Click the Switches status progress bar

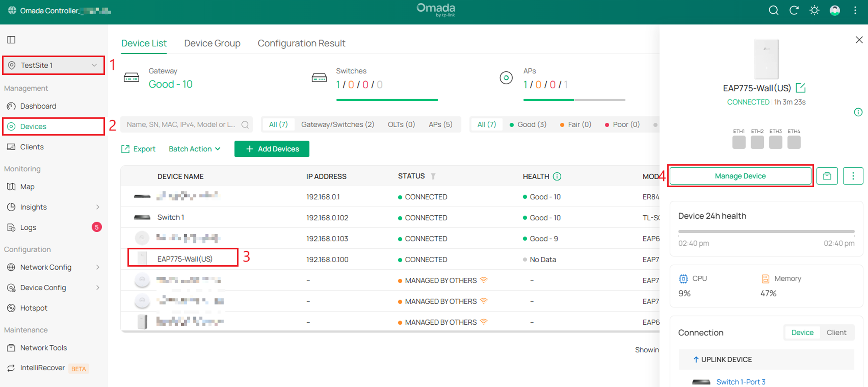coord(387,100)
